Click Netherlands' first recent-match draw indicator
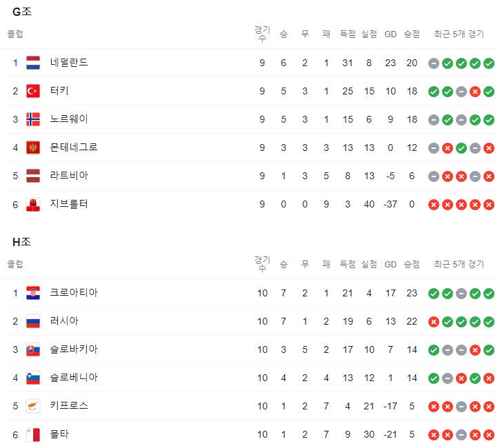 pos(434,63)
